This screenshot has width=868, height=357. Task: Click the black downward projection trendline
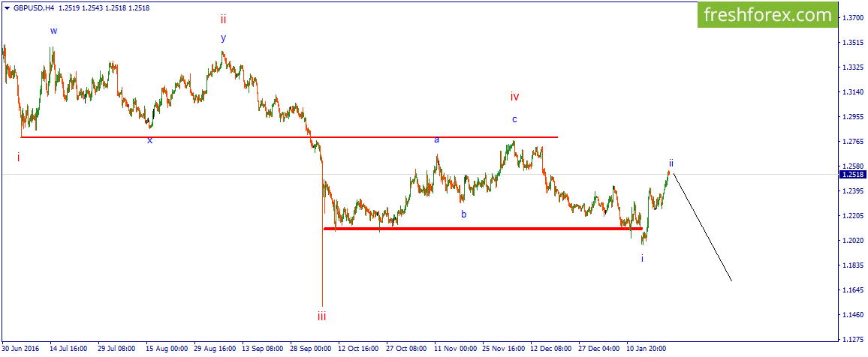tap(703, 227)
